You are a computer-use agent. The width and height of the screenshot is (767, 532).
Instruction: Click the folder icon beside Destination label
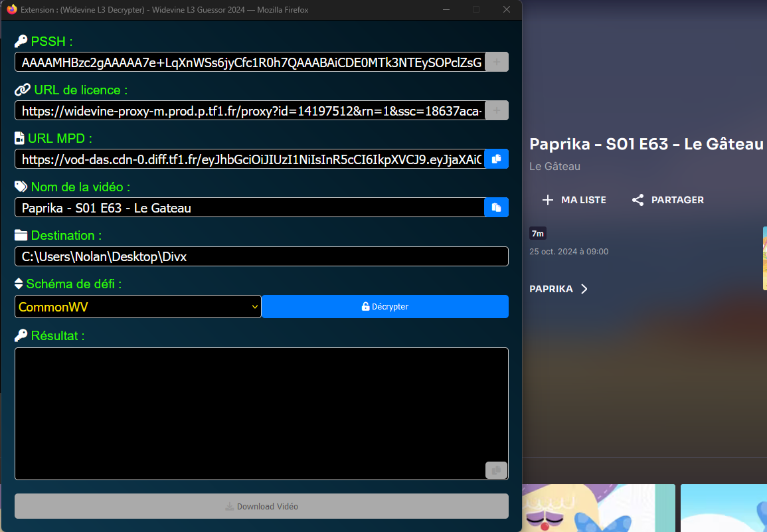click(x=21, y=235)
